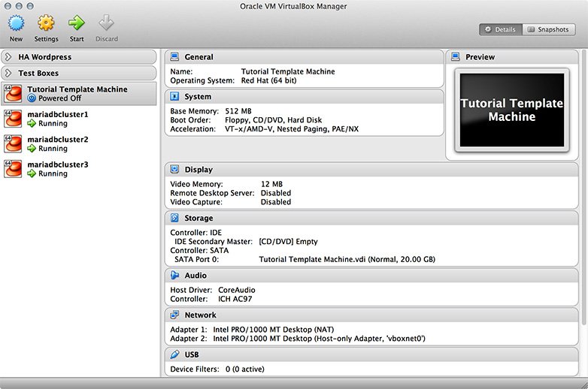Switch to the Details view
This screenshot has width=588, height=389.
501,30
